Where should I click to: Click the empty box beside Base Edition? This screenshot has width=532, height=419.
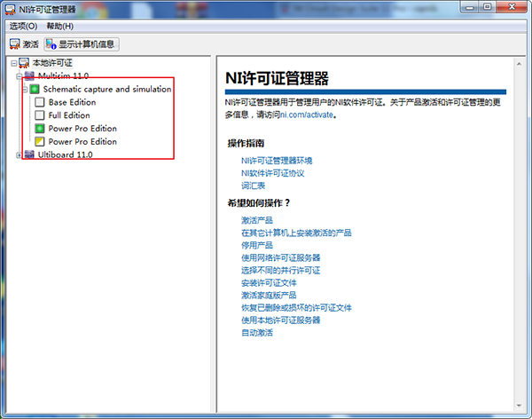click(x=40, y=103)
